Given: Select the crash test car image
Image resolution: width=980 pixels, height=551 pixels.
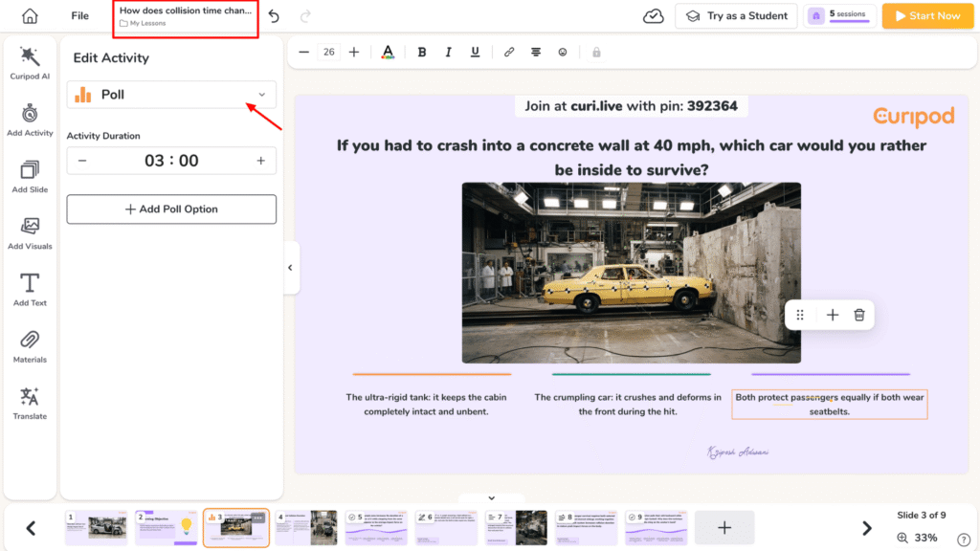Looking at the screenshot, I should pos(632,273).
